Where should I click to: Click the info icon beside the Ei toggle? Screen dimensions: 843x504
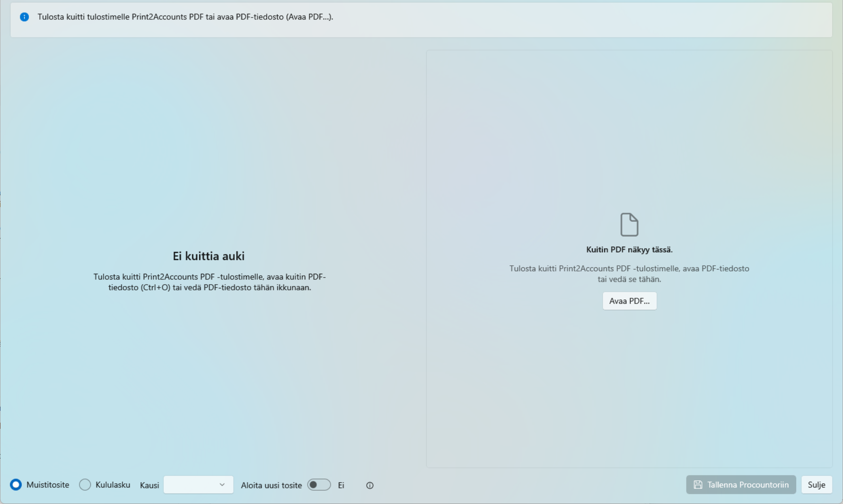(x=370, y=485)
